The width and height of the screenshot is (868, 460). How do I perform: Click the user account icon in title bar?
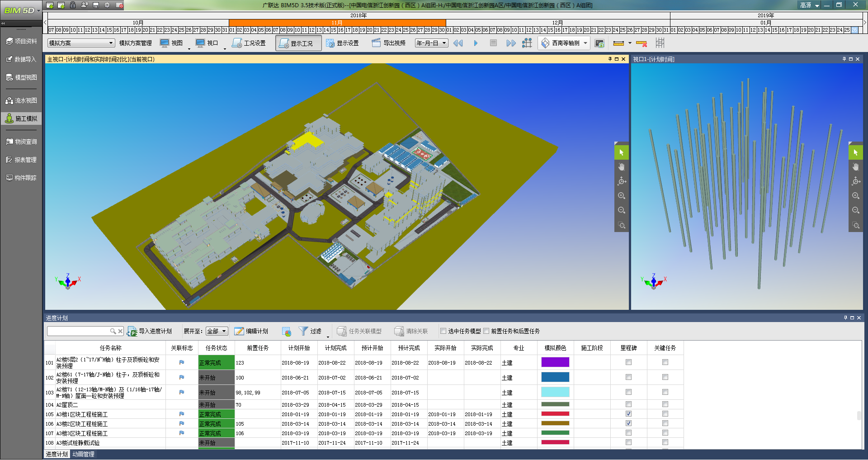[84, 5]
